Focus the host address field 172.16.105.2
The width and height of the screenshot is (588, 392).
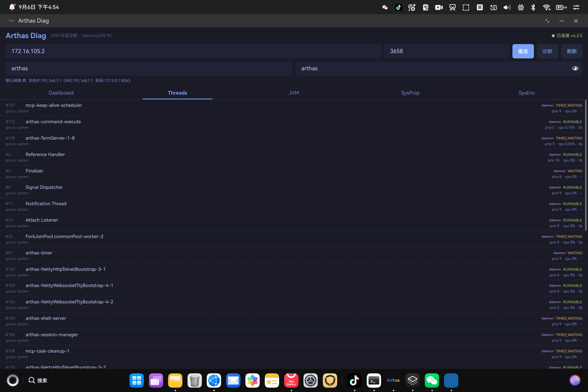[193, 51]
